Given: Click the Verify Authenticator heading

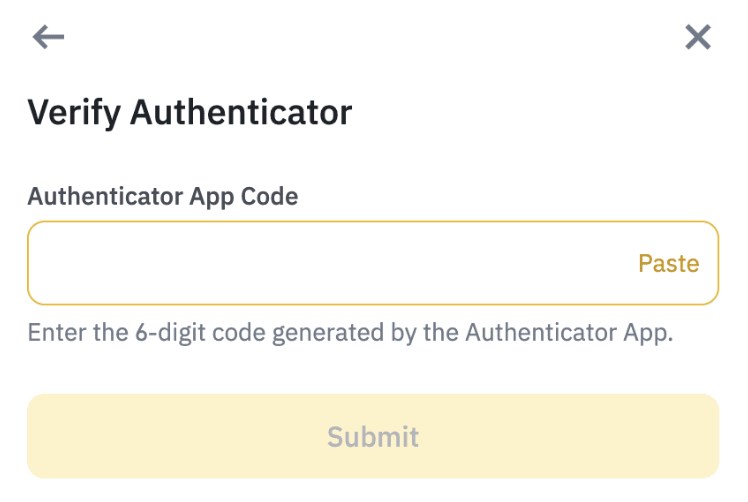Looking at the screenshot, I should [190, 112].
